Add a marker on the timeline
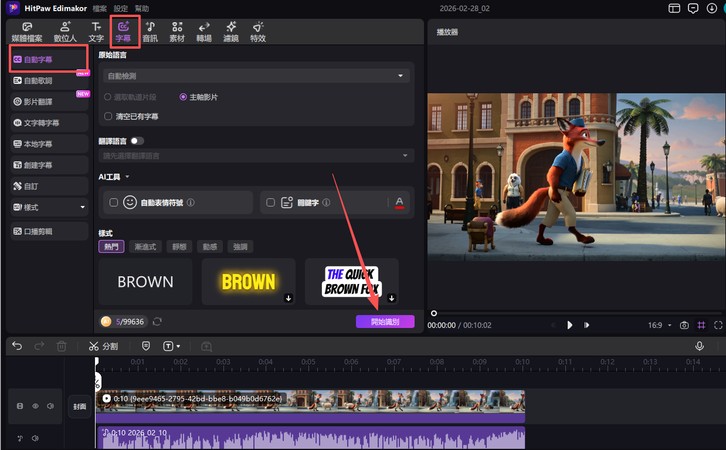Screen dimensions: 726x450 click(146, 346)
